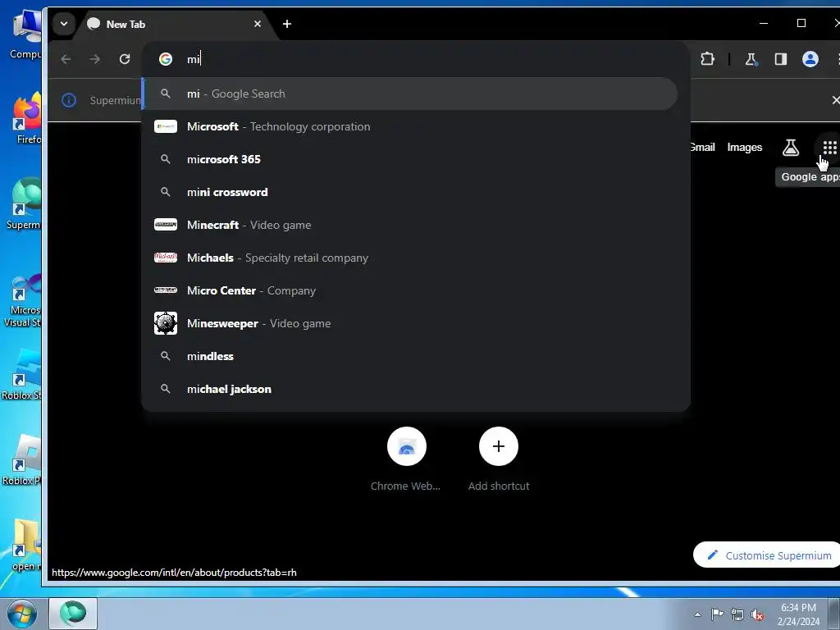Viewport: 840px width, 630px height.
Task: Click the Minesweeper mine thumbnail icon
Action: (166, 323)
